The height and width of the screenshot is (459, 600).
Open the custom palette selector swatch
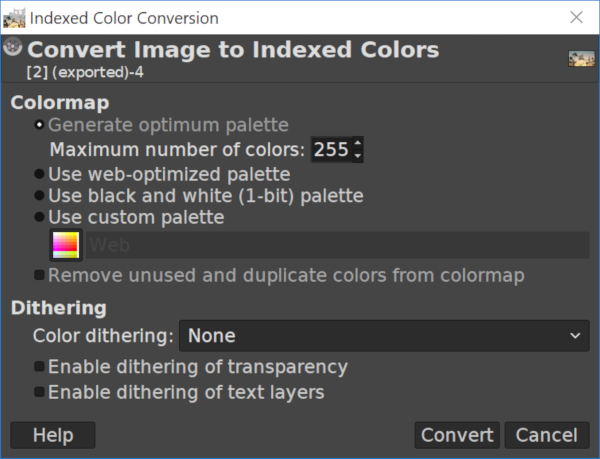coord(66,245)
